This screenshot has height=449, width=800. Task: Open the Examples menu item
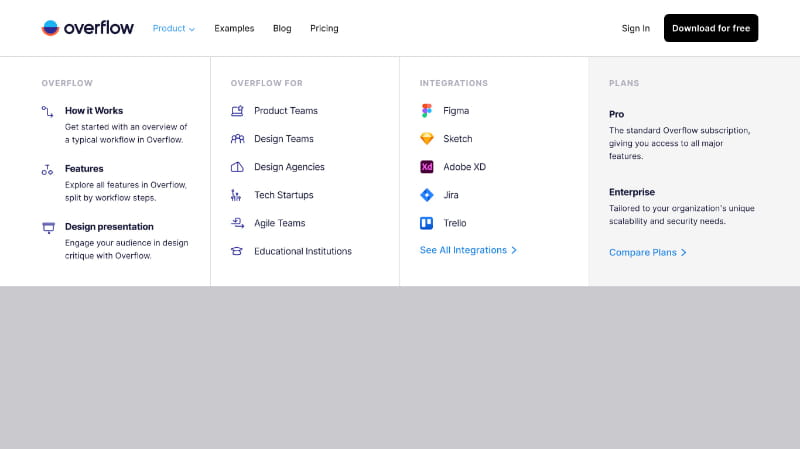234,28
